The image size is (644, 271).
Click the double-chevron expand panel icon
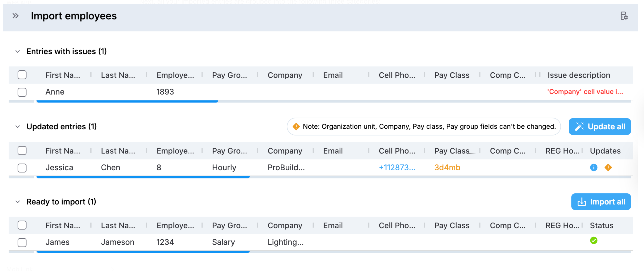click(x=16, y=16)
